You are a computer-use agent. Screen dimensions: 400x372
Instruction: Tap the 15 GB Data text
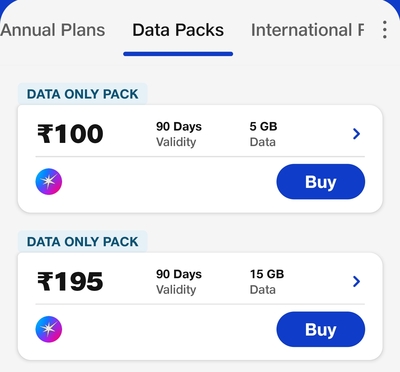coord(267,282)
